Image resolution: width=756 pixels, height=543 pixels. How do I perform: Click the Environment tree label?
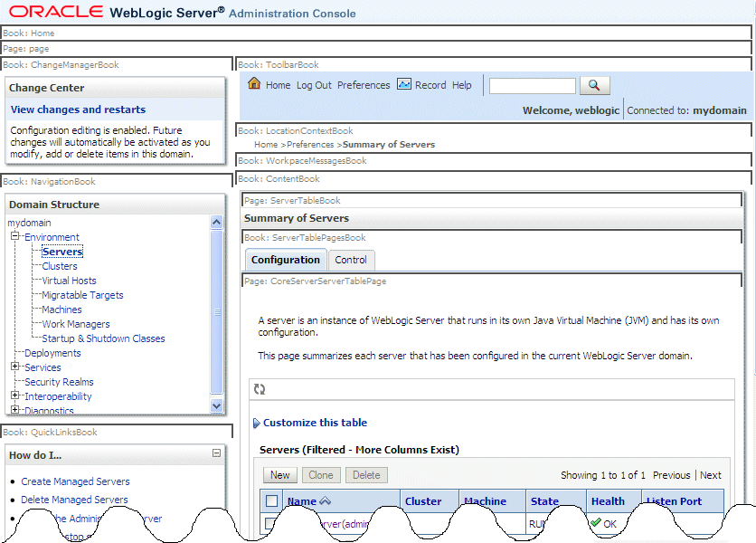52,237
